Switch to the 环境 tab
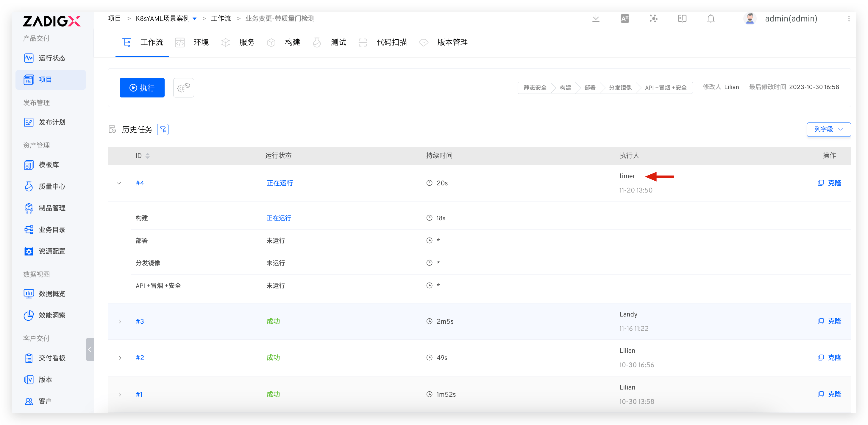 201,42
